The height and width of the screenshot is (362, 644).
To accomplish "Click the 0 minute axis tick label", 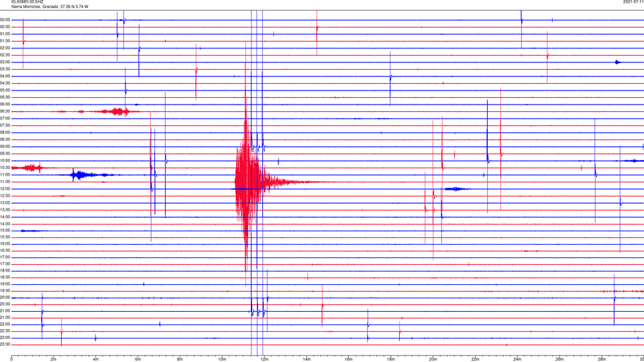I will click(x=11, y=359).
